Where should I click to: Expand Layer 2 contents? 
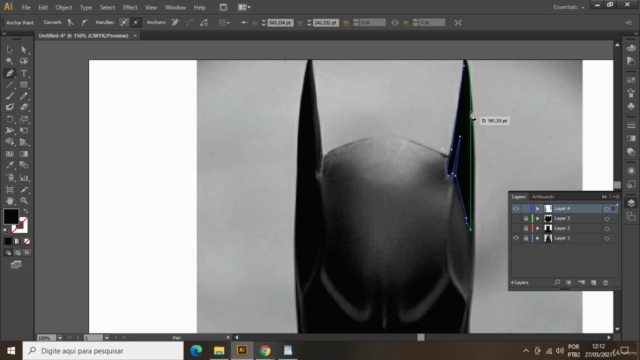point(538,228)
